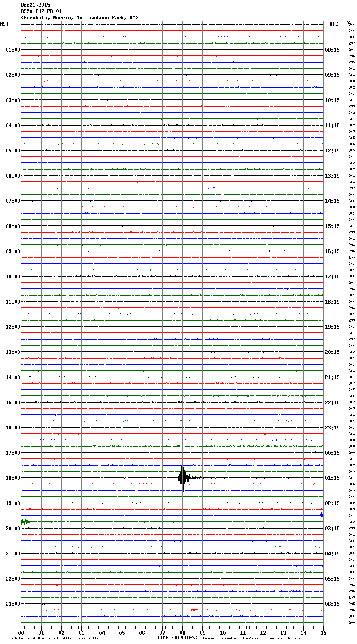Click the 16:15 UTC time label

[x=332, y=251]
